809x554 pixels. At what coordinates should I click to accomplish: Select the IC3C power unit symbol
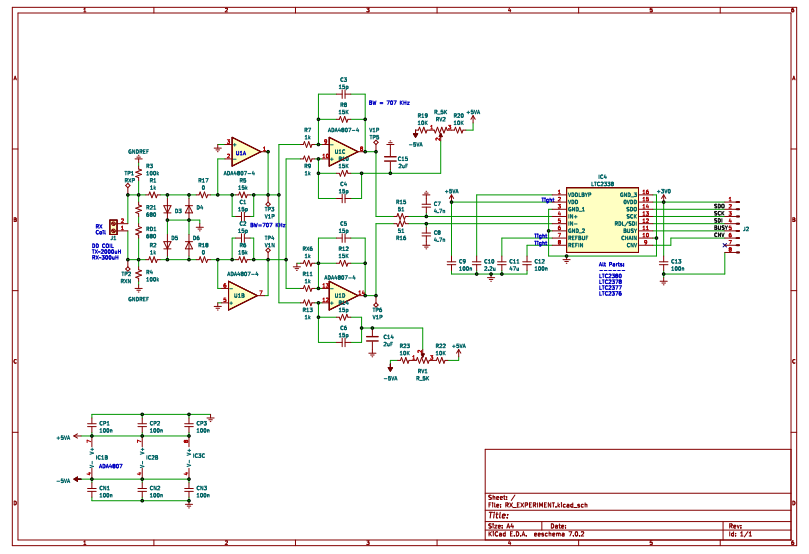tap(189, 458)
